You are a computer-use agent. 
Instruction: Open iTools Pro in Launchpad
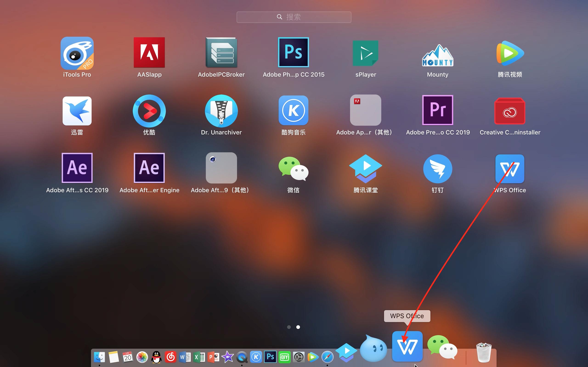coord(77,53)
